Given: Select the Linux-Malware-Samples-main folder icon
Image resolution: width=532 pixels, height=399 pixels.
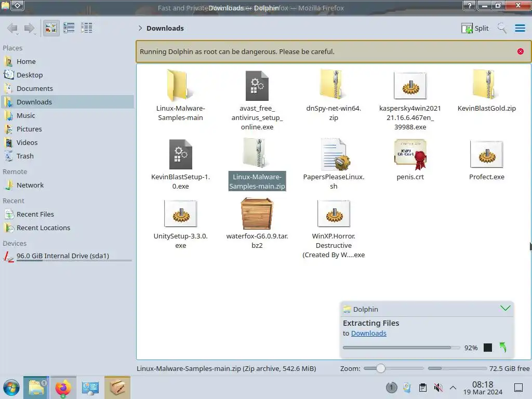Looking at the screenshot, I should coord(180,86).
